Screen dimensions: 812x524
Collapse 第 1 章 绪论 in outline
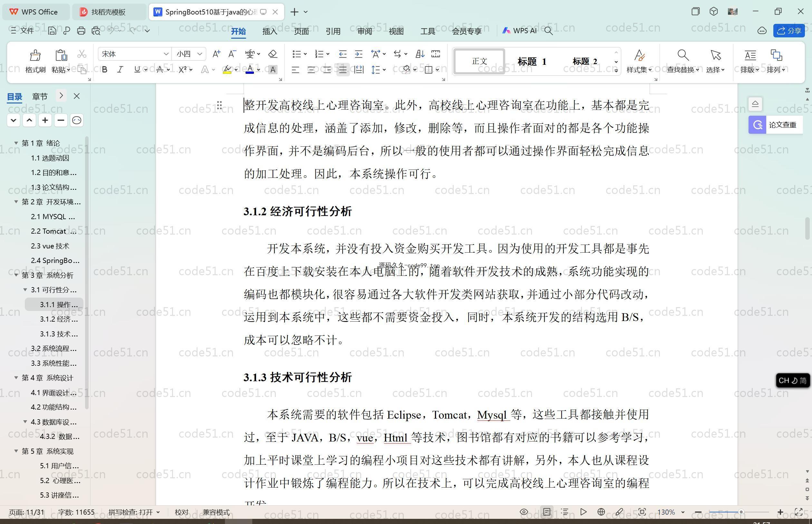pyautogui.click(x=16, y=143)
